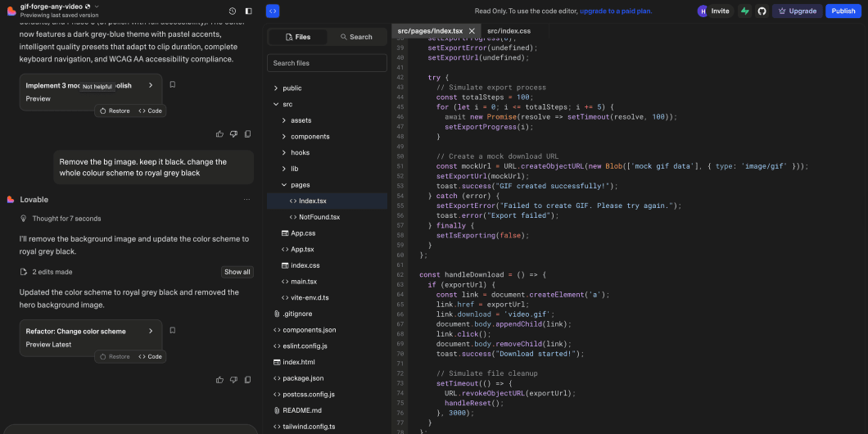Open version history clock icon
The image size is (868, 434).
tap(233, 11)
